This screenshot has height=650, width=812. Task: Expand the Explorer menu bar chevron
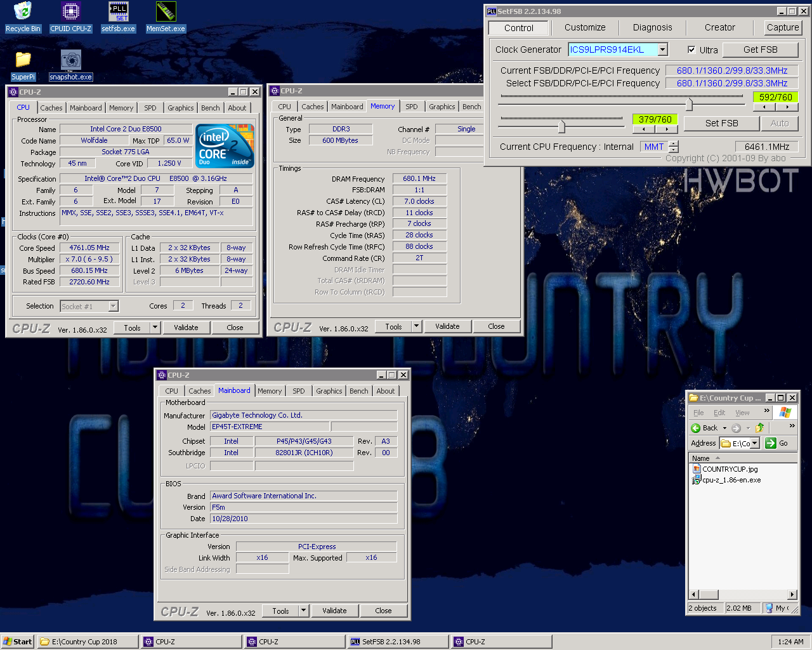click(766, 411)
